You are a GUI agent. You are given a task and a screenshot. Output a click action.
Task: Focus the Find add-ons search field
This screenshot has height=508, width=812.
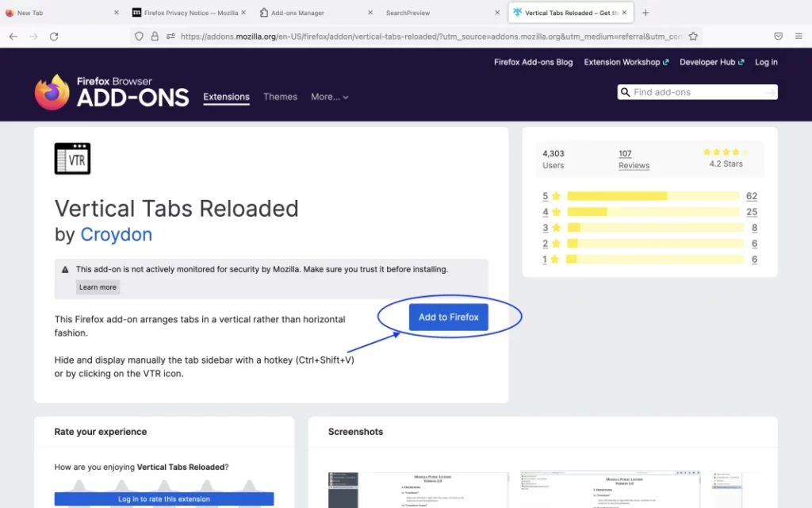pos(698,92)
